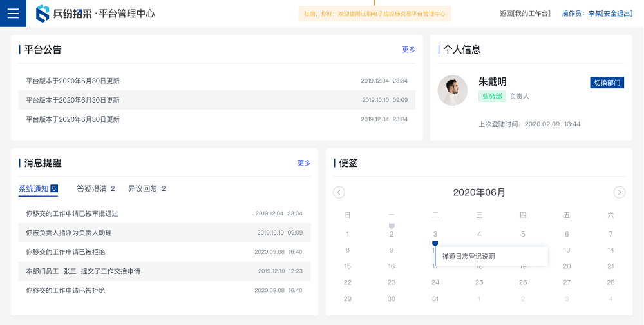Viewport: 644px width, 325px height.
Task: Select the 系统通知 tab
Action: (38, 189)
